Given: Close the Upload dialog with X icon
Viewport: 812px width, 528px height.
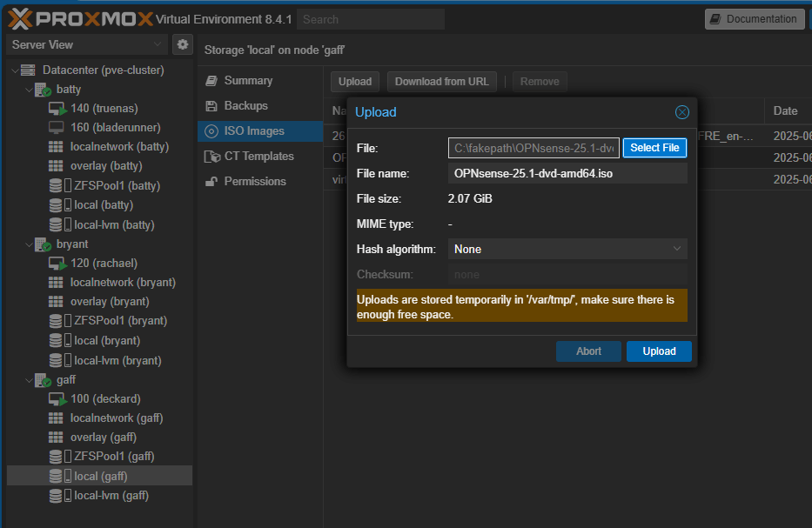Looking at the screenshot, I should tap(682, 112).
